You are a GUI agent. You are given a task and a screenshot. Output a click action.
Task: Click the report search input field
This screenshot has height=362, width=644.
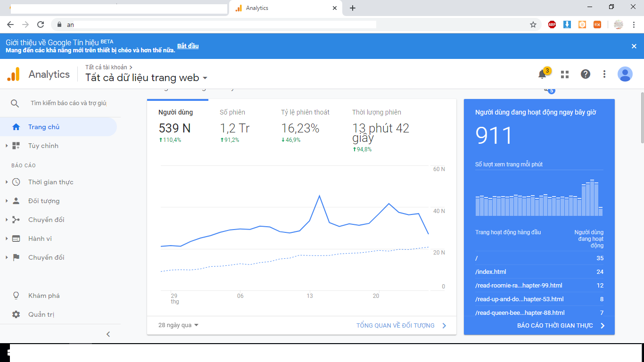pyautogui.click(x=68, y=103)
